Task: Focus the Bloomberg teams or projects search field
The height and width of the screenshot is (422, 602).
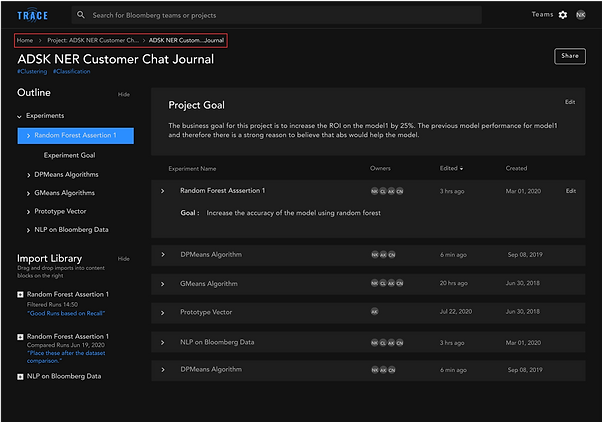Action: coord(276,15)
